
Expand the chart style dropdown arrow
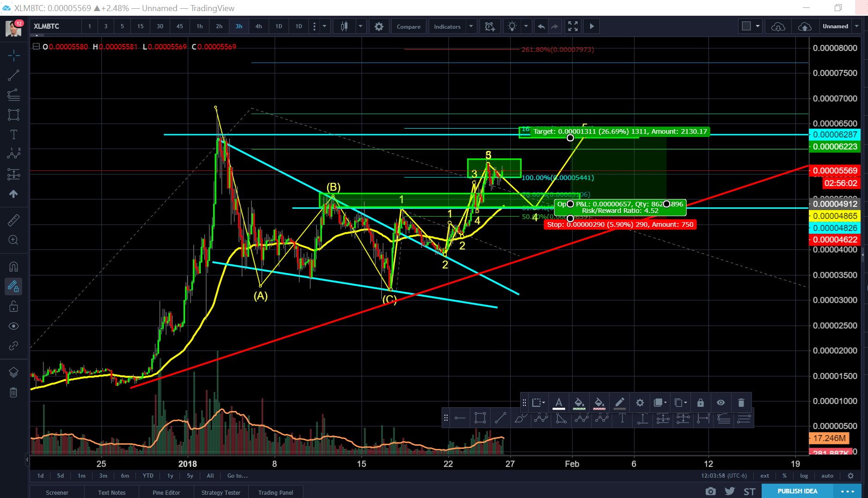(x=360, y=26)
